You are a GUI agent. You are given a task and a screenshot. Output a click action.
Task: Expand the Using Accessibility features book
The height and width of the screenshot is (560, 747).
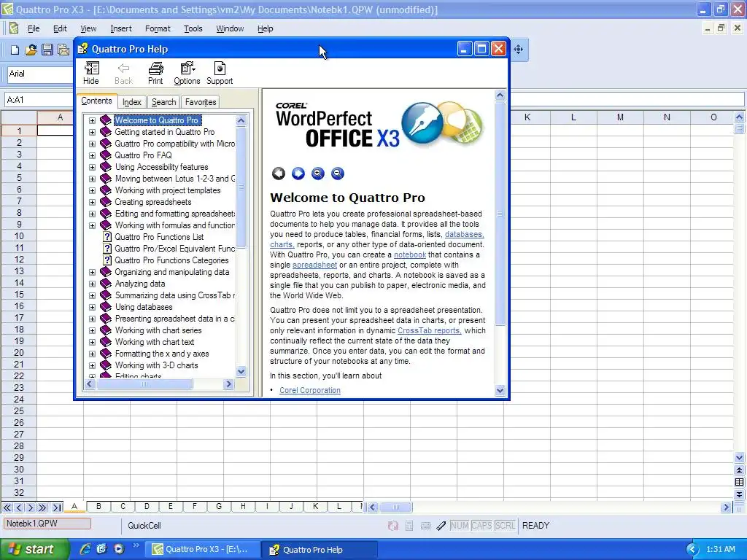[x=93, y=167]
